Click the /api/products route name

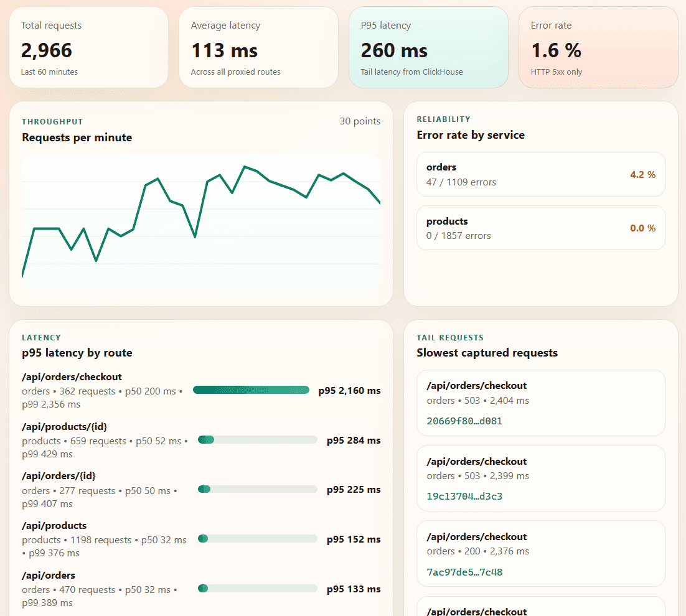(x=54, y=526)
